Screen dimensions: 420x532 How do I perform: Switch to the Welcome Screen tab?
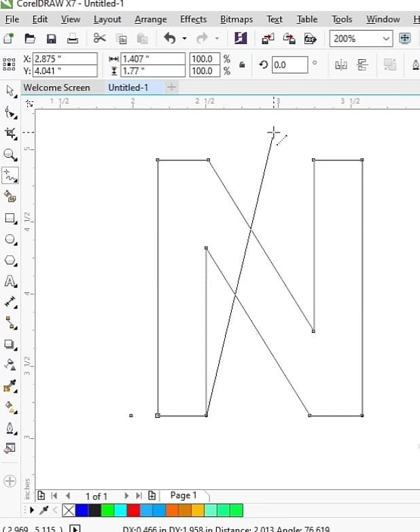coord(56,88)
